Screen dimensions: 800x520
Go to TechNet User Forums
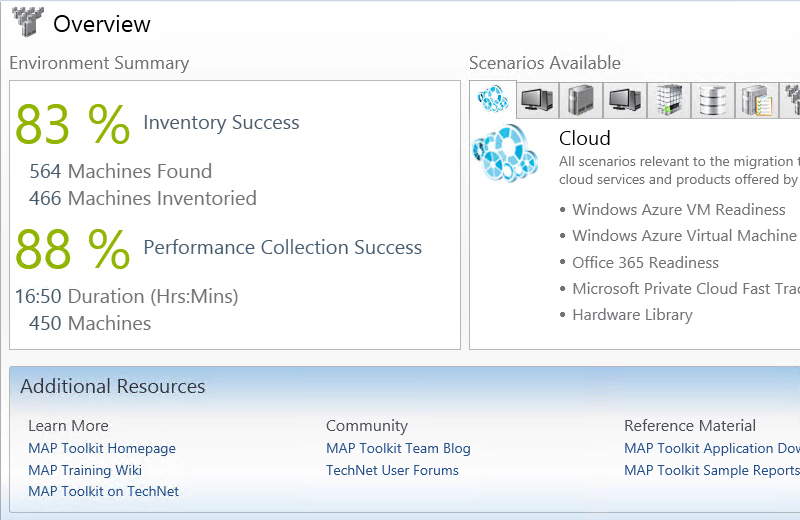[392, 470]
